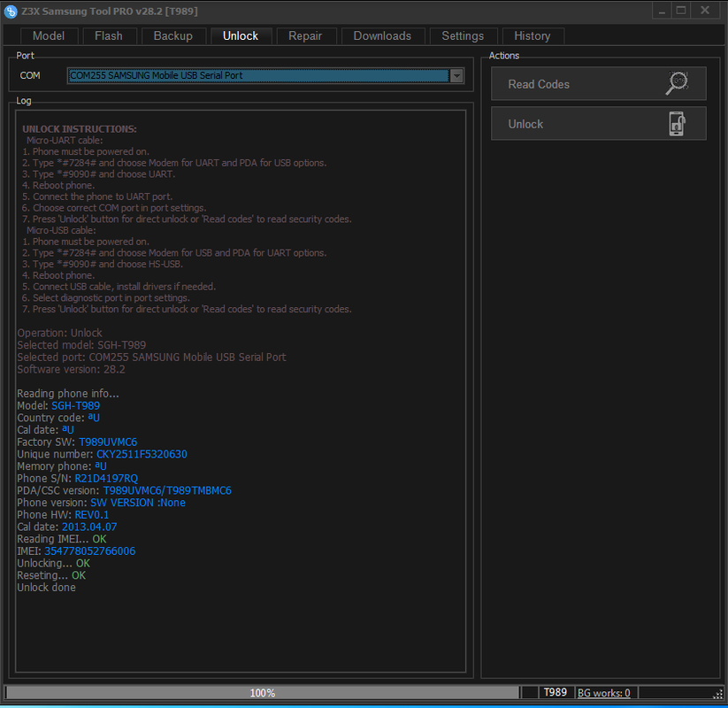
Task: Click the window resize grip icon
Action: point(717,693)
